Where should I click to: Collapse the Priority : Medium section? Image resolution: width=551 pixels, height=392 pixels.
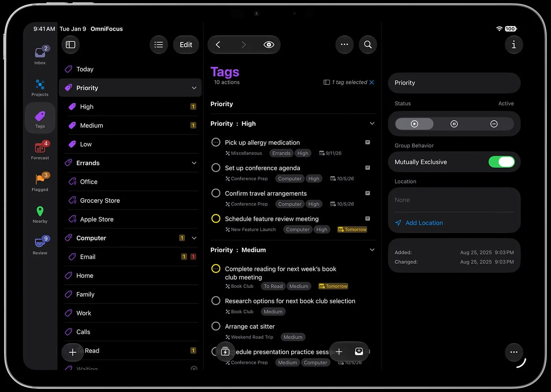click(x=372, y=250)
